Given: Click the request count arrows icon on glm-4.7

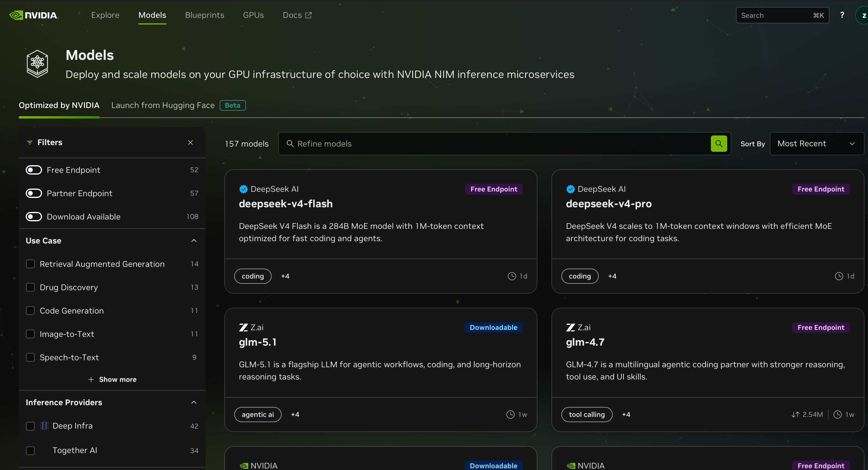Looking at the screenshot, I should pyautogui.click(x=795, y=415).
